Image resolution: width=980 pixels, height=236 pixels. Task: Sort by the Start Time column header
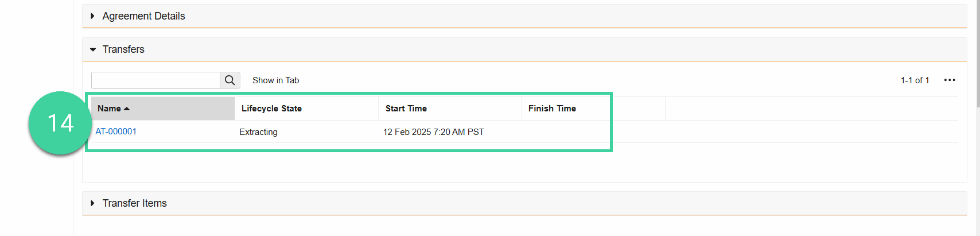[x=406, y=109]
